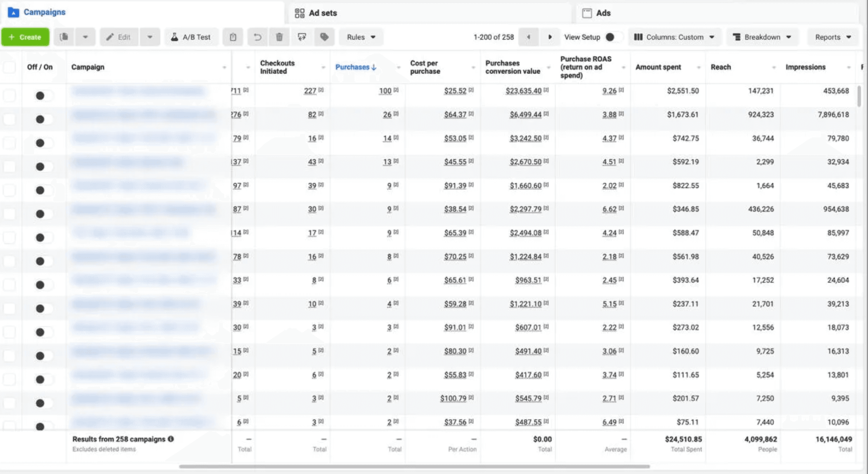
Task: Click the vertical scrollbar on right edge
Action: click(x=859, y=96)
